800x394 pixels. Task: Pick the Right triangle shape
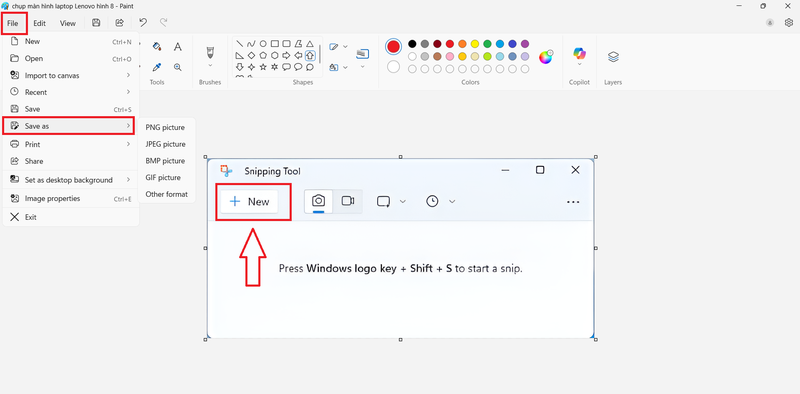[x=239, y=56]
